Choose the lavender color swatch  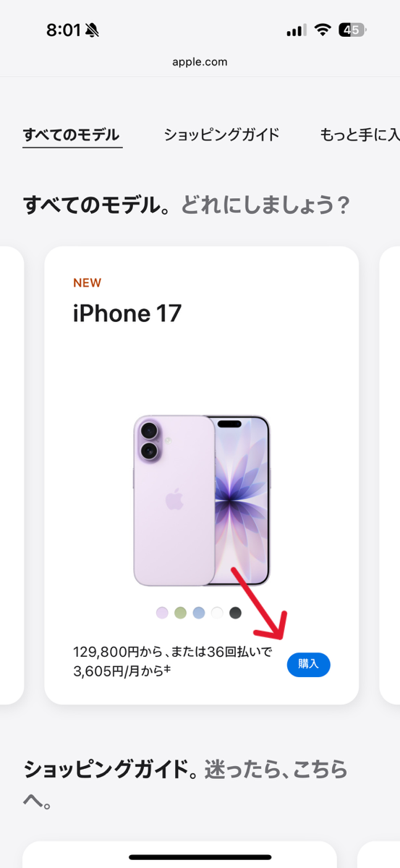pos(162,613)
